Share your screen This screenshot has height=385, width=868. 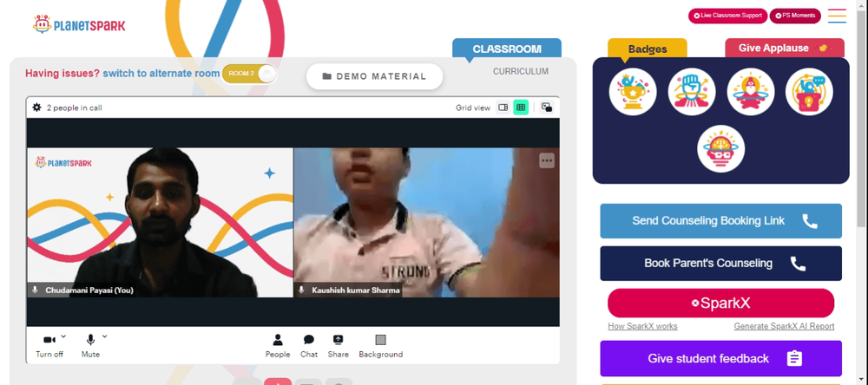339,346
